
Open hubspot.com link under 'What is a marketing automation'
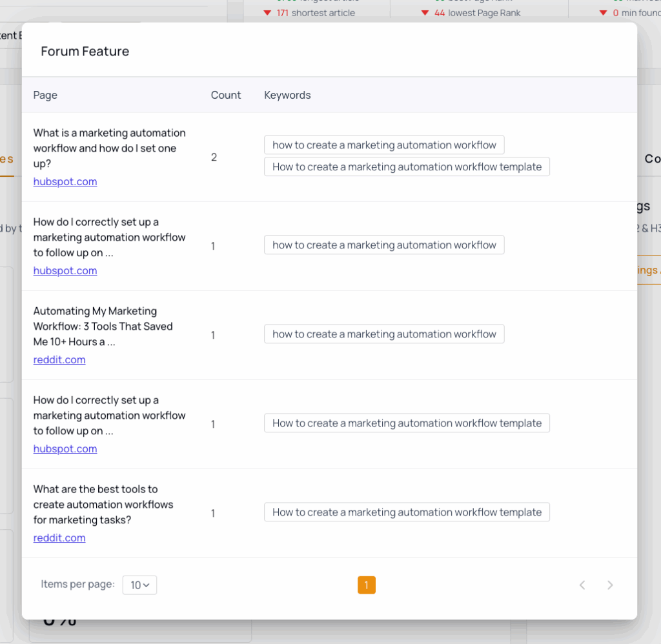tap(65, 182)
